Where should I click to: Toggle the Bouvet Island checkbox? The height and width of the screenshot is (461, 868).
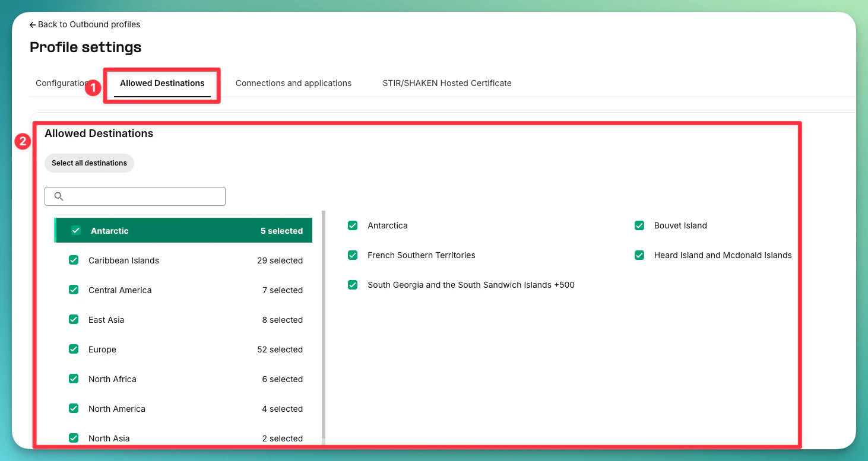639,225
